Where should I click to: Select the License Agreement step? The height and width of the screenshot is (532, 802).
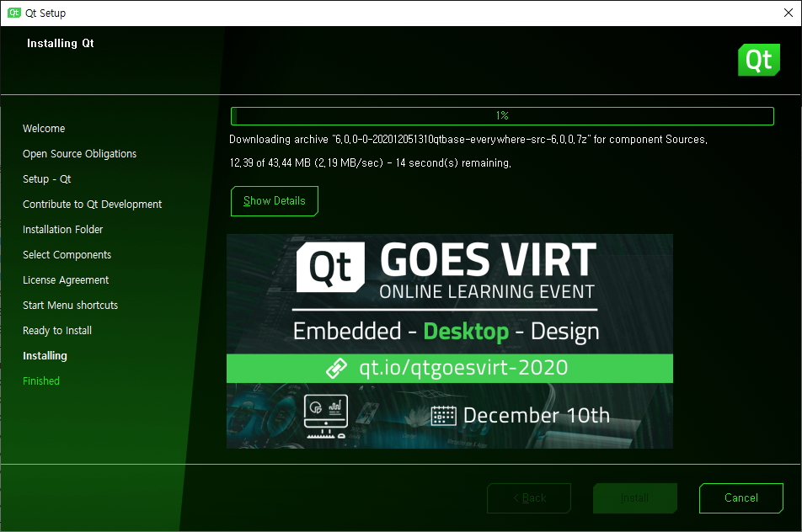(66, 280)
